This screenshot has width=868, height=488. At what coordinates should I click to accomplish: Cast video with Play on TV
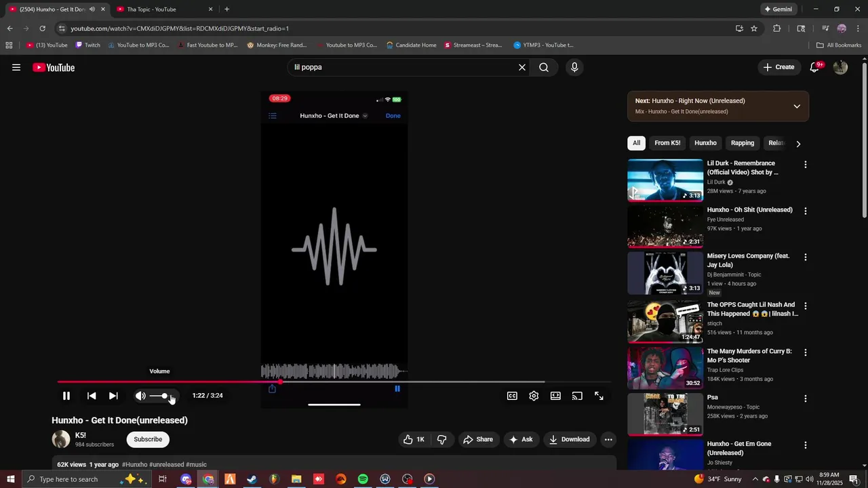(577, 396)
